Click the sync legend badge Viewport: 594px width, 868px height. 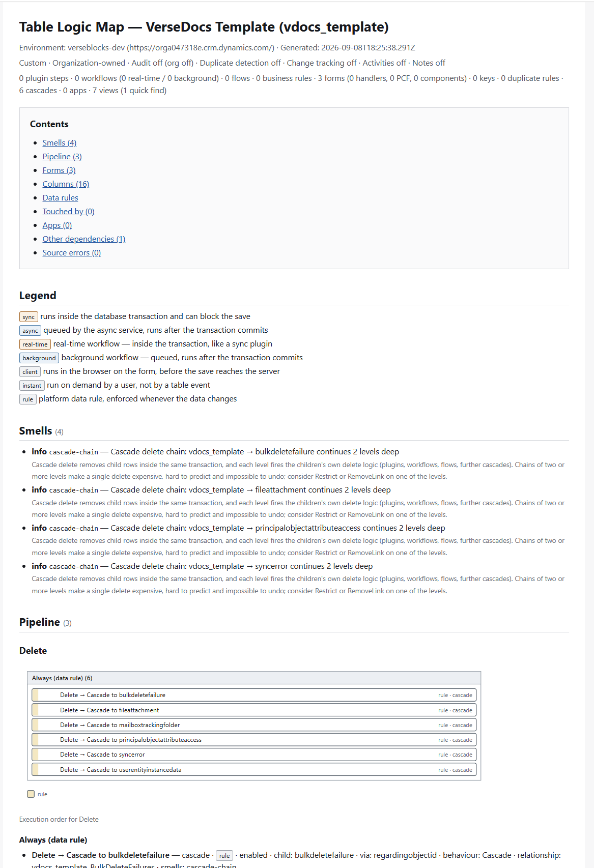(29, 317)
